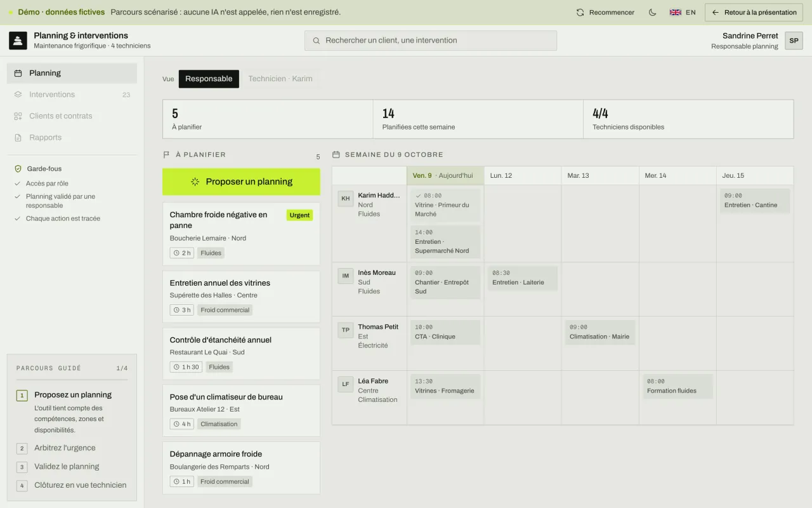This screenshot has width=812, height=508.
Task: Select the Chantier · Entrepôt Sud slot
Action: [x=445, y=282]
